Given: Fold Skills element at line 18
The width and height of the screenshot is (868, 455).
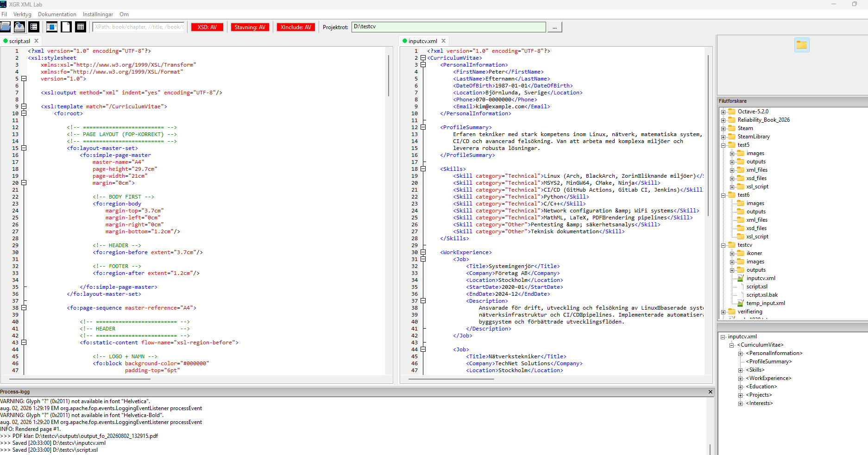Looking at the screenshot, I should pyautogui.click(x=423, y=169).
